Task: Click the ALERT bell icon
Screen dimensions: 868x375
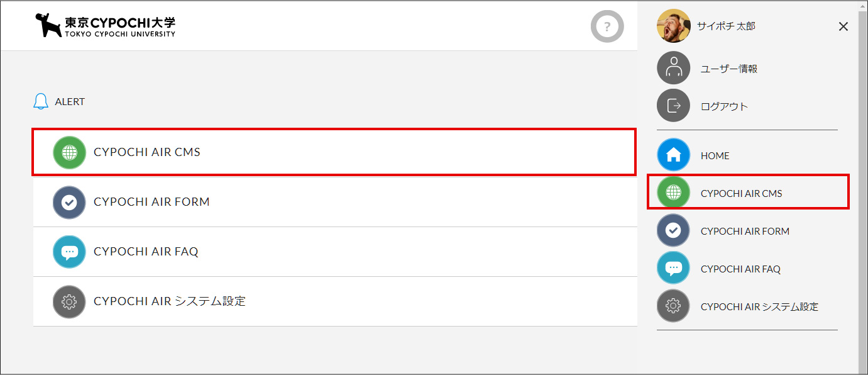Action: pyautogui.click(x=41, y=101)
